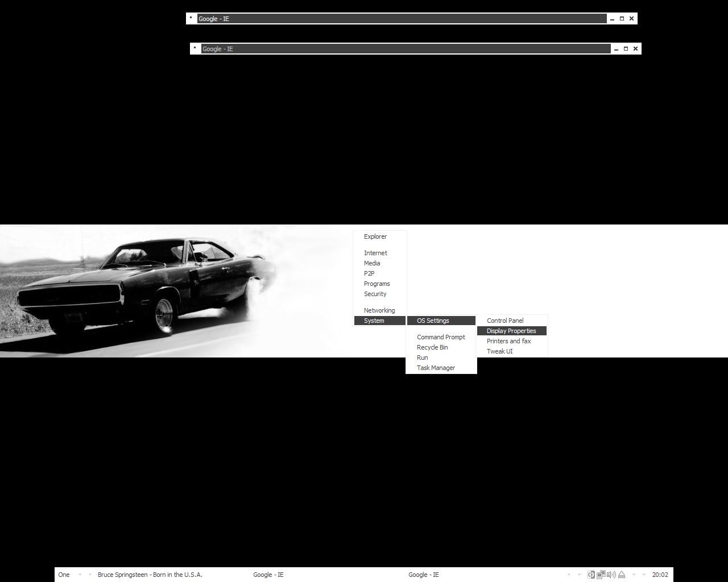728x582 pixels.
Task: Open the Networking submenu
Action: coord(380,310)
